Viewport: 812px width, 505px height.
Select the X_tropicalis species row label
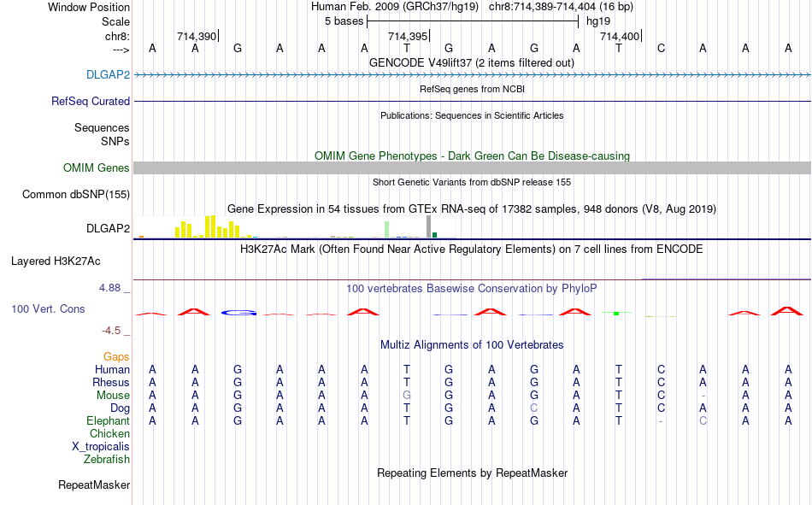pyautogui.click(x=101, y=447)
